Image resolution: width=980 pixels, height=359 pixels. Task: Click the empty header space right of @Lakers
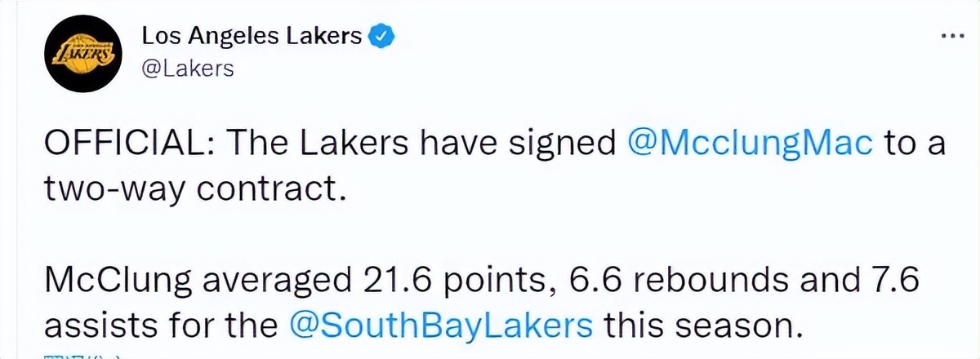click(572, 69)
